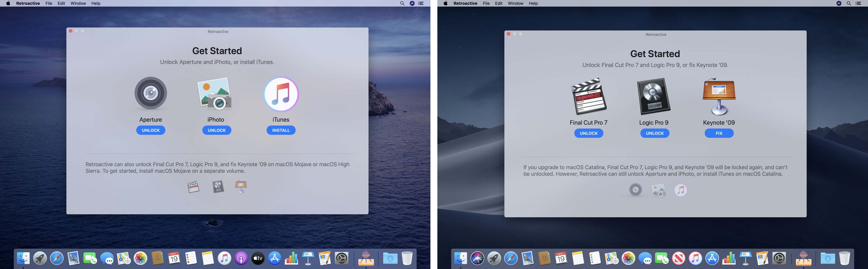Click UNLOCK under Logic Pro 9
Image resolution: width=868 pixels, height=269 pixels.
coord(655,133)
